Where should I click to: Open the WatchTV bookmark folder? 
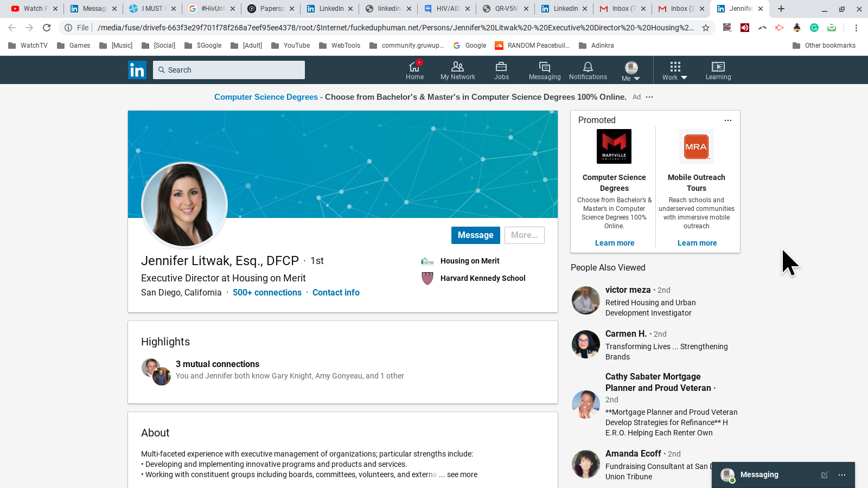(x=28, y=46)
